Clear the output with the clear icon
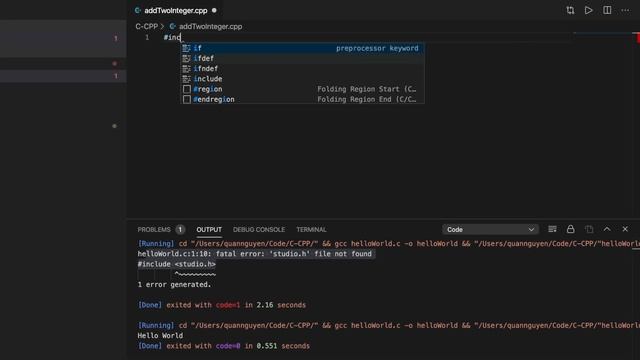 pos(552,229)
